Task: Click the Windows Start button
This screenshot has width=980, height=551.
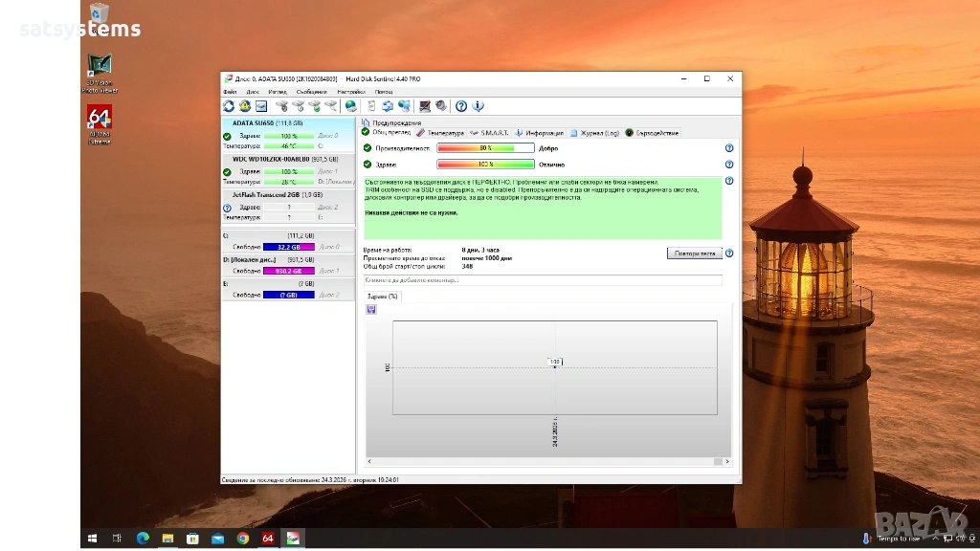Action: [x=93, y=539]
